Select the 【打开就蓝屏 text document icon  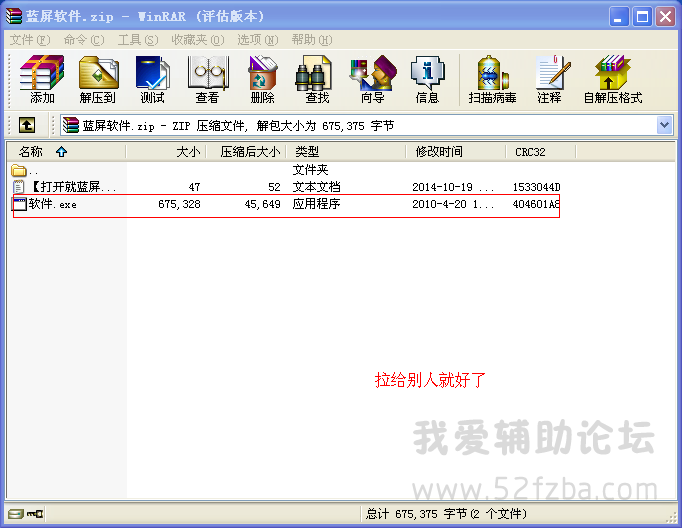tap(18, 187)
